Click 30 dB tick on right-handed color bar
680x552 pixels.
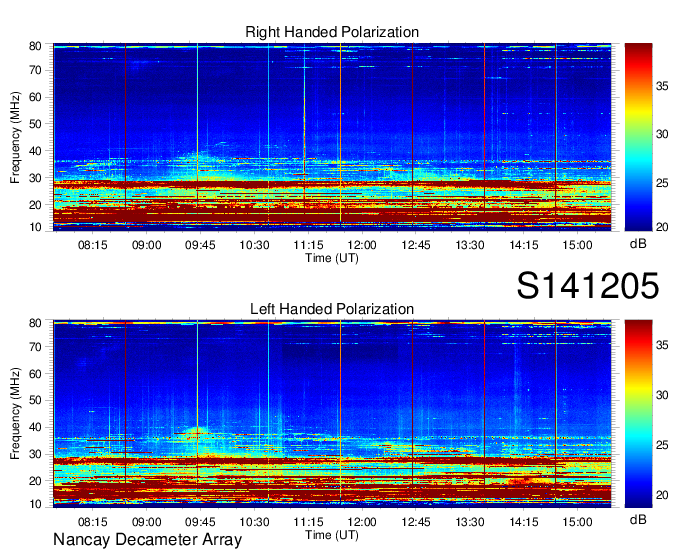click(x=662, y=134)
